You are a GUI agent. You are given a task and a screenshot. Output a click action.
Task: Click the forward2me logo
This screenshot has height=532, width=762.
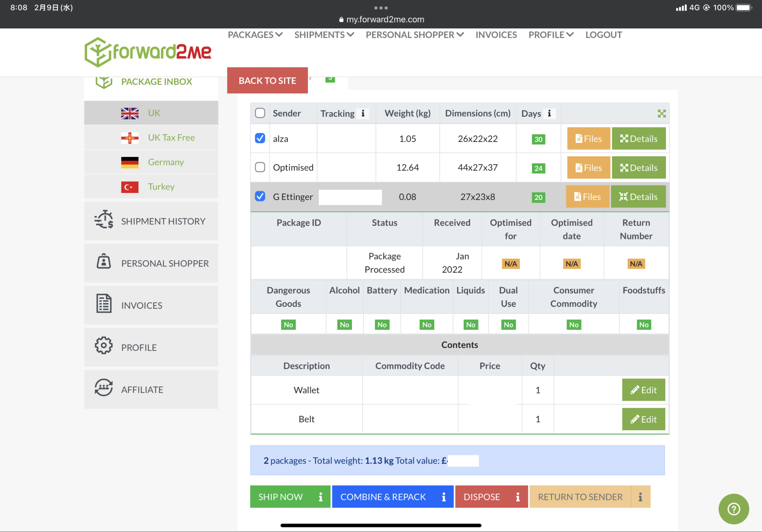pyautogui.click(x=148, y=52)
